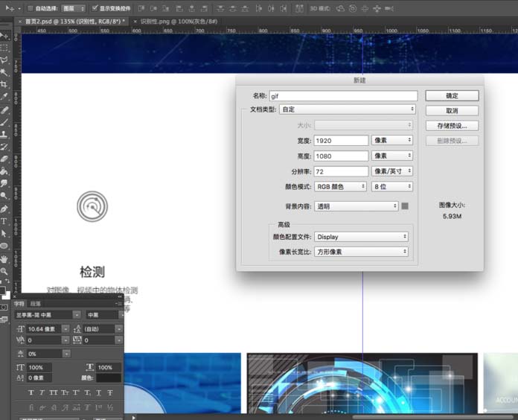Select the Eyedropper tool

point(4,97)
